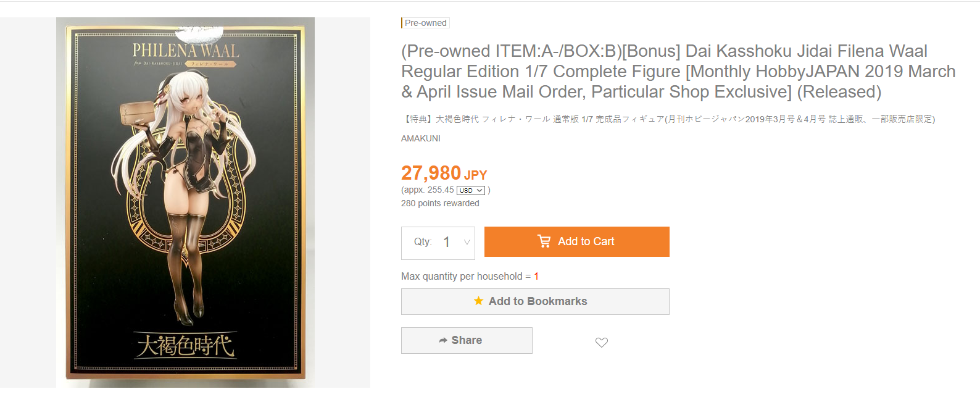
Task: Click the yellow bookmark star icon
Action: pos(478,301)
